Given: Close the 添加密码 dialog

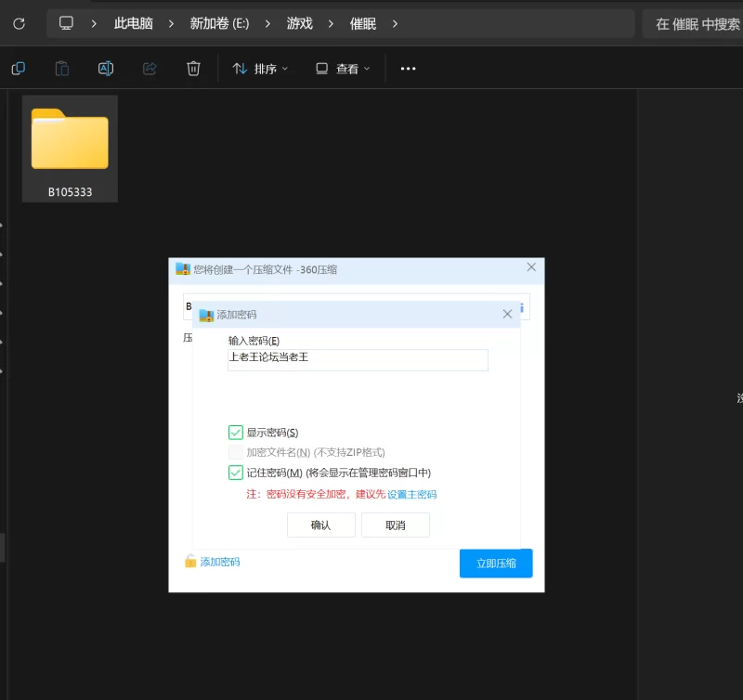Looking at the screenshot, I should click(x=507, y=314).
